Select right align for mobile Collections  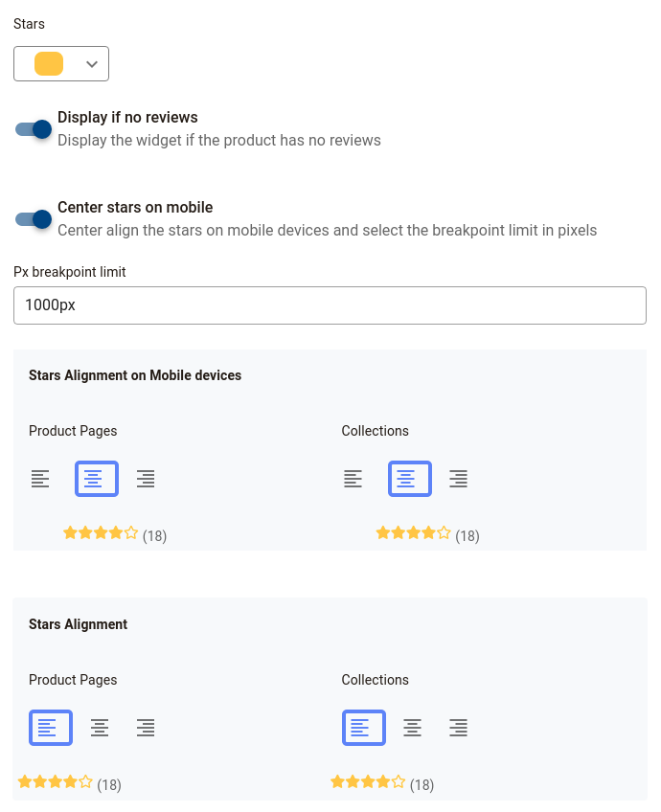coord(459,479)
